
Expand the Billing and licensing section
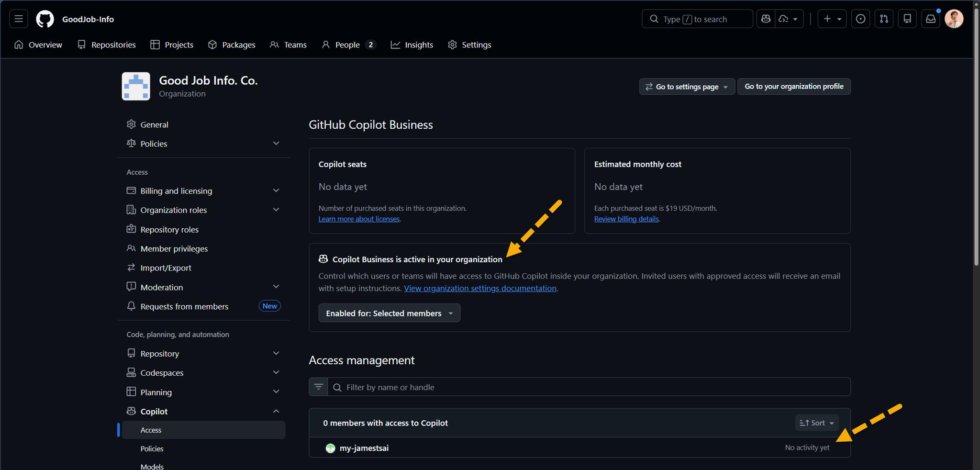pyautogui.click(x=276, y=190)
